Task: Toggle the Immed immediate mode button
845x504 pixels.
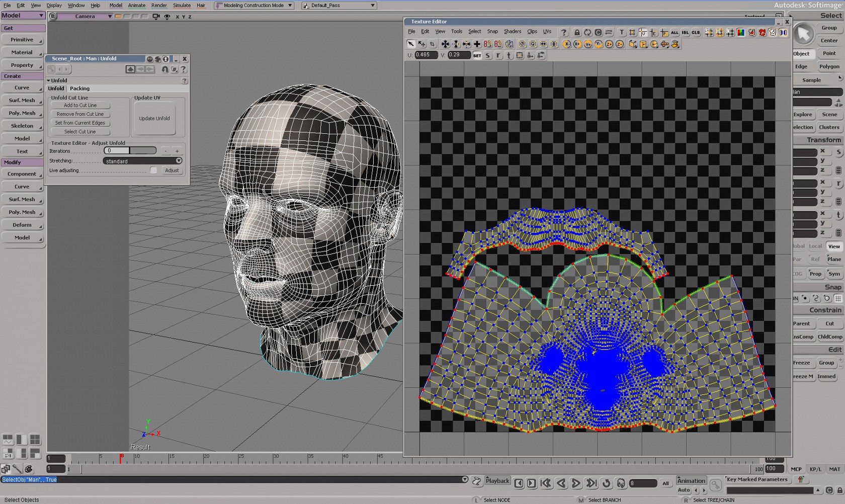Action: pyautogui.click(x=826, y=376)
